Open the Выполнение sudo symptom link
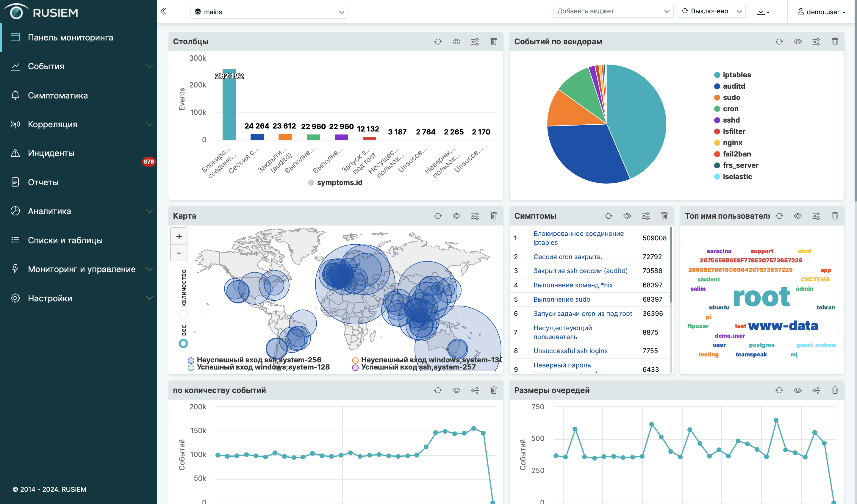Image resolution: width=857 pixels, height=504 pixels. tap(562, 299)
